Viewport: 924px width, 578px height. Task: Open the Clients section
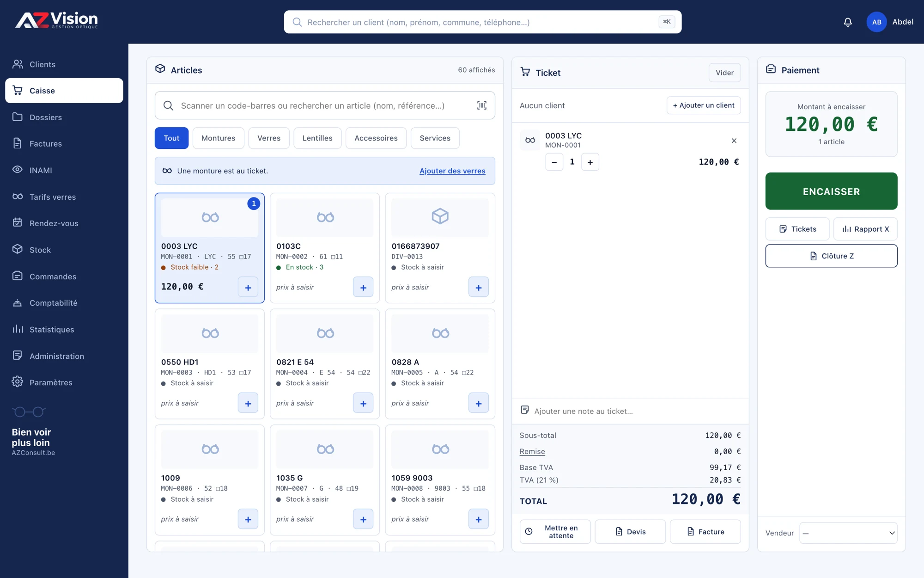(x=64, y=64)
